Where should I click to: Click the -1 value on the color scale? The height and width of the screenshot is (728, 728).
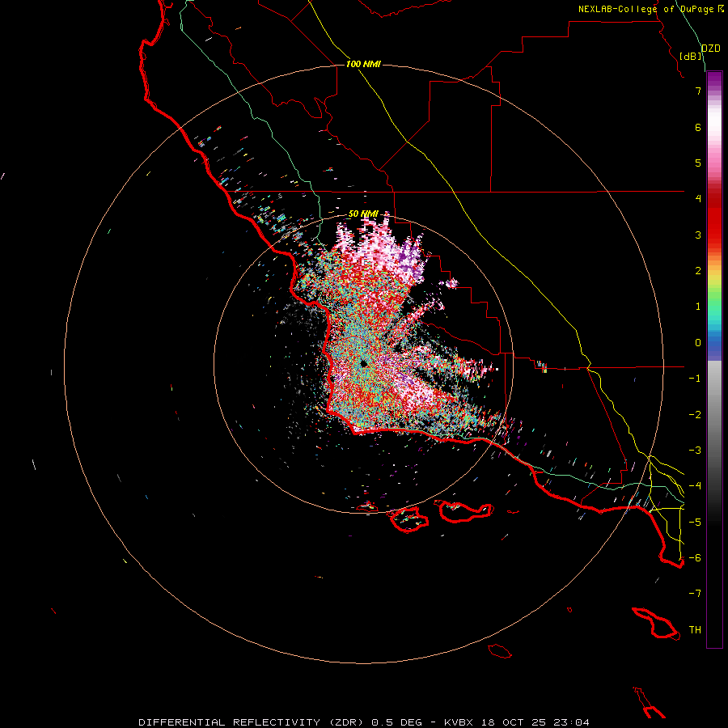click(695, 379)
